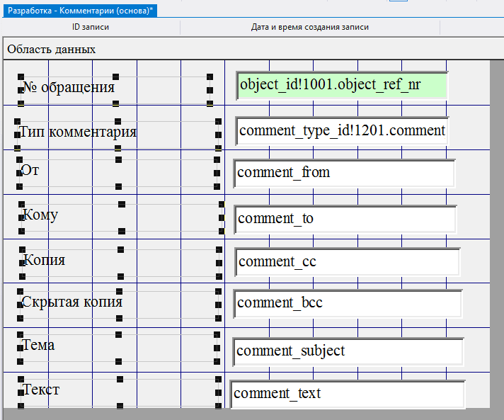Screen dimensions: 504x420
Task: Click the comment_type_id!1201.comment field
Action: 343,130
